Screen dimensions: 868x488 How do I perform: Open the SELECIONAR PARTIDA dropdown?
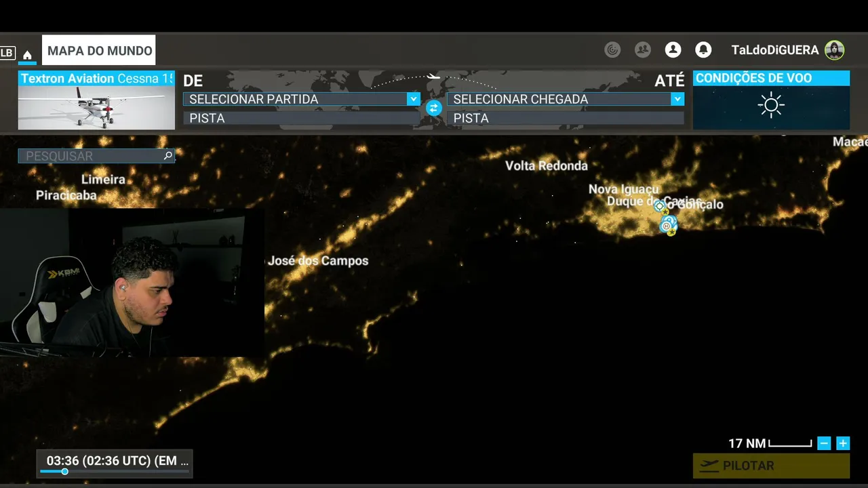click(302, 99)
